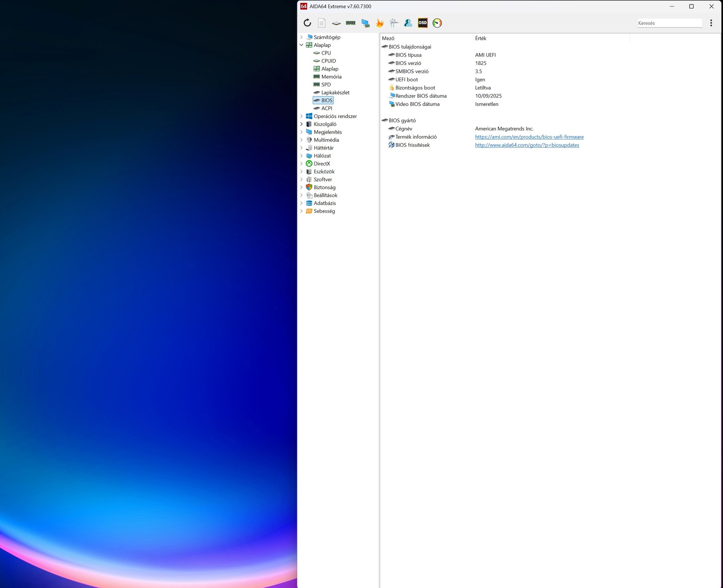
Task: Expand the Multimédia tree node
Action: coord(301,140)
